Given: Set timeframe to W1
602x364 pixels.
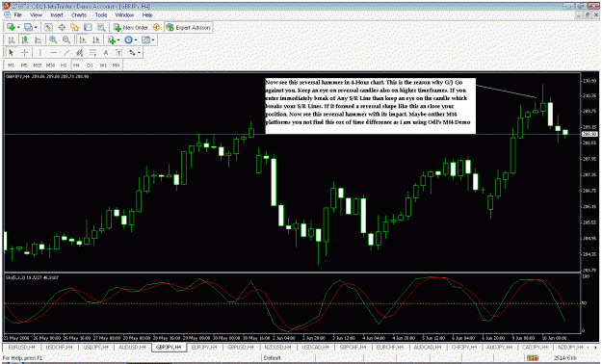Looking at the screenshot, I should click(103, 65).
